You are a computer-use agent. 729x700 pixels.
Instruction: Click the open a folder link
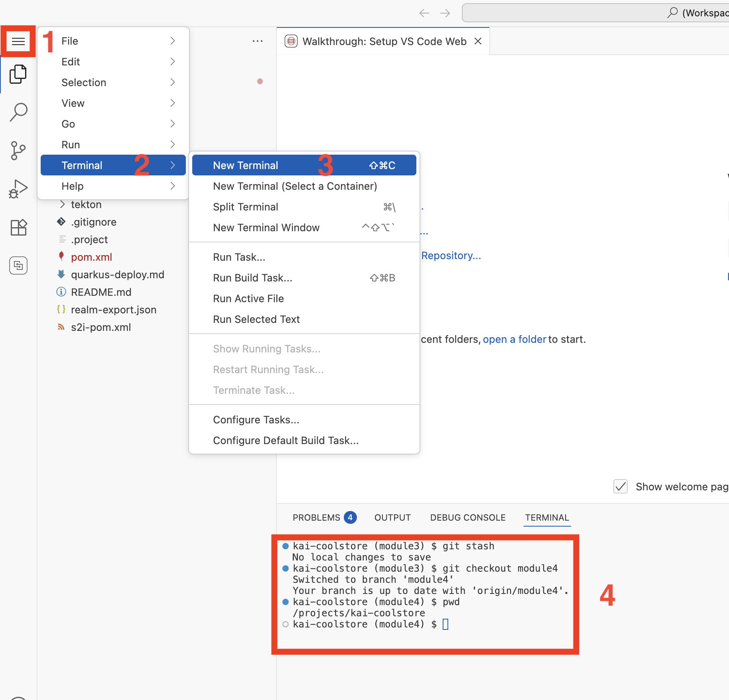tap(514, 339)
